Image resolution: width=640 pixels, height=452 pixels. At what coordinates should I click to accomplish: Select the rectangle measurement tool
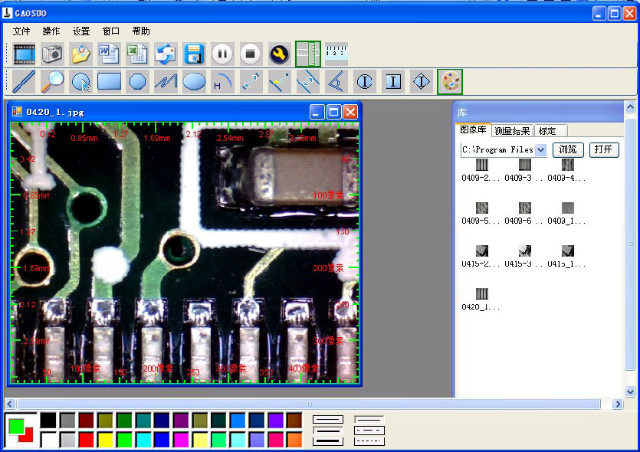[109, 82]
